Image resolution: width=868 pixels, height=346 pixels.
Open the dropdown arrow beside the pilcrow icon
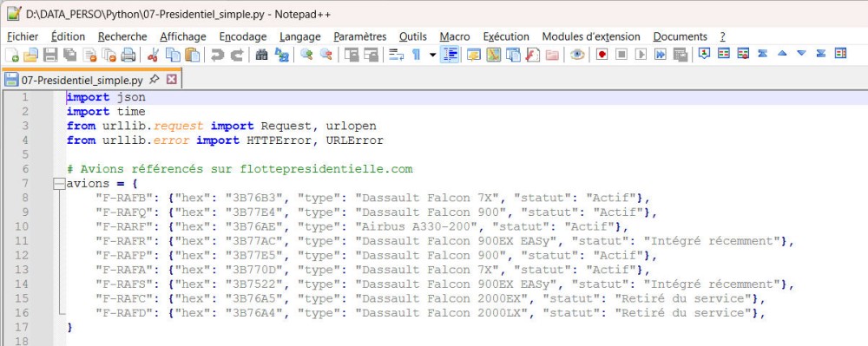(x=432, y=55)
